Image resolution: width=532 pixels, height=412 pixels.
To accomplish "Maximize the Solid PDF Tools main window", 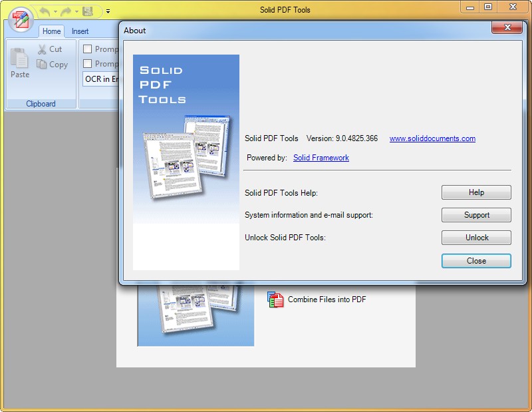I will tap(488, 7).
